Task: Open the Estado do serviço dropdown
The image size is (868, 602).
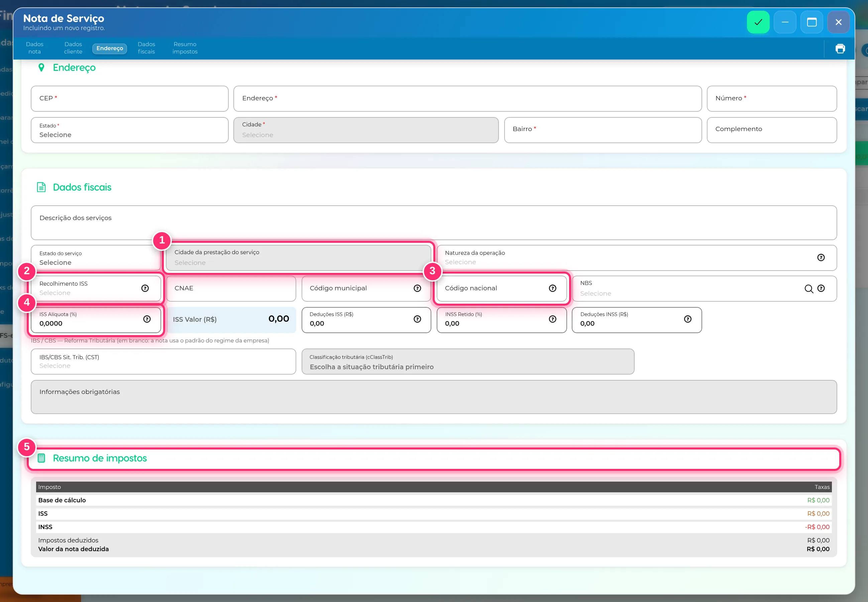Action: coord(96,258)
